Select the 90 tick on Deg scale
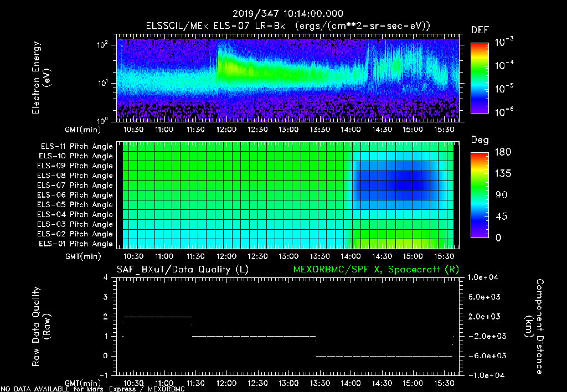Viewport: 567px width, 392px height. point(502,195)
